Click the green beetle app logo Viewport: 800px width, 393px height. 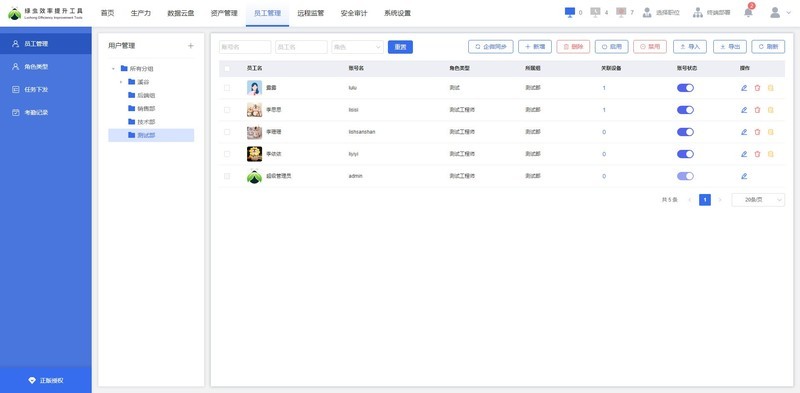tap(15, 14)
